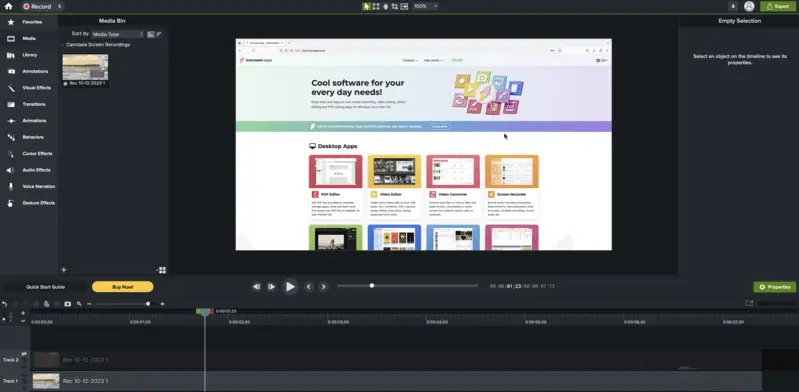This screenshot has width=799, height=392.
Task: Click the download arrow icon beside account
Action: [x=733, y=6]
